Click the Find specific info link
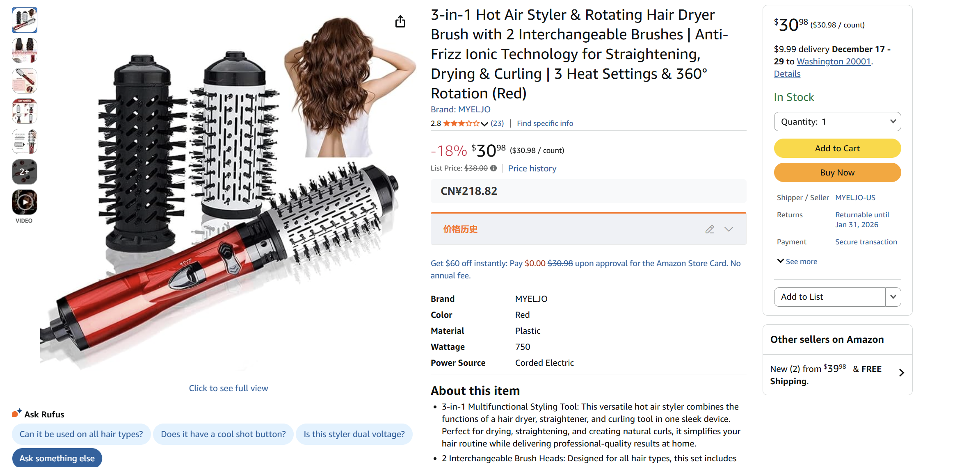This screenshot has height=467, width=980. tap(545, 123)
